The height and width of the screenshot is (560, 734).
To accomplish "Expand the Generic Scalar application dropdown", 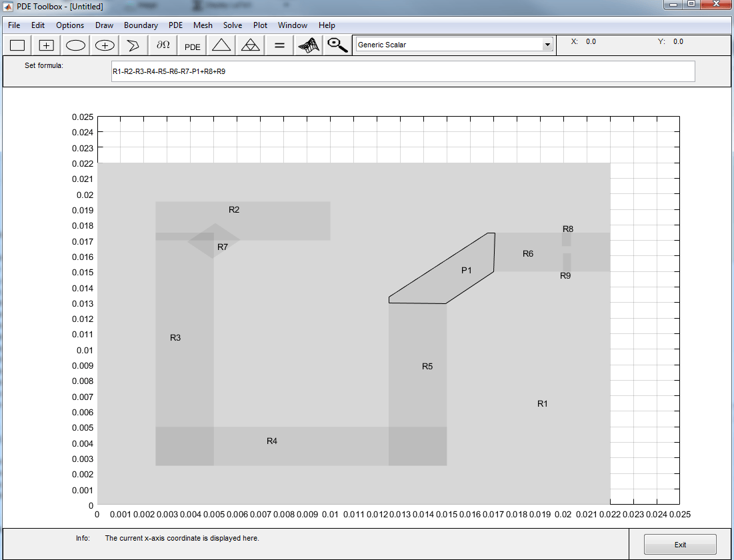I will (547, 45).
